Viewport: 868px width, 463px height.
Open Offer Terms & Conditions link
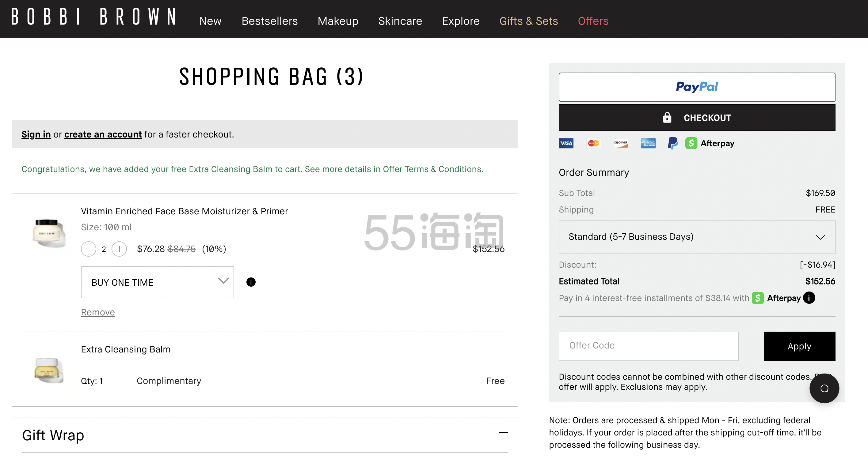pos(444,169)
